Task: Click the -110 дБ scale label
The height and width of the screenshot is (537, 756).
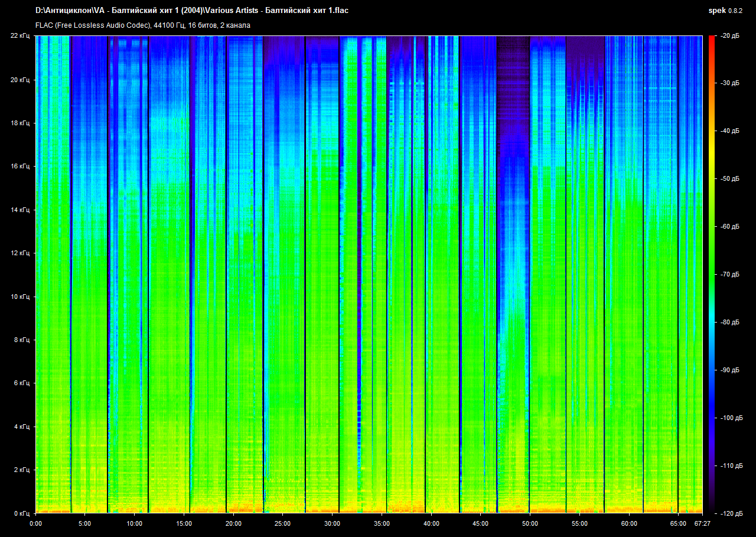Action: tap(731, 466)
